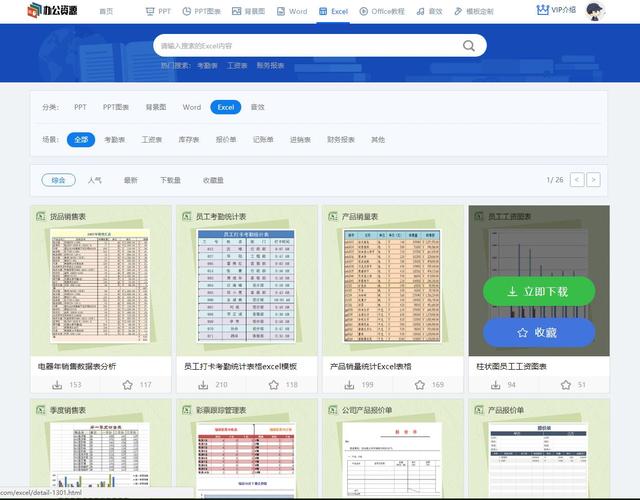Image resolution: width=640 pixels, height=500 pixels.
Task: Click the star icon showing 117 favorites
Action: tap(127, 385)
